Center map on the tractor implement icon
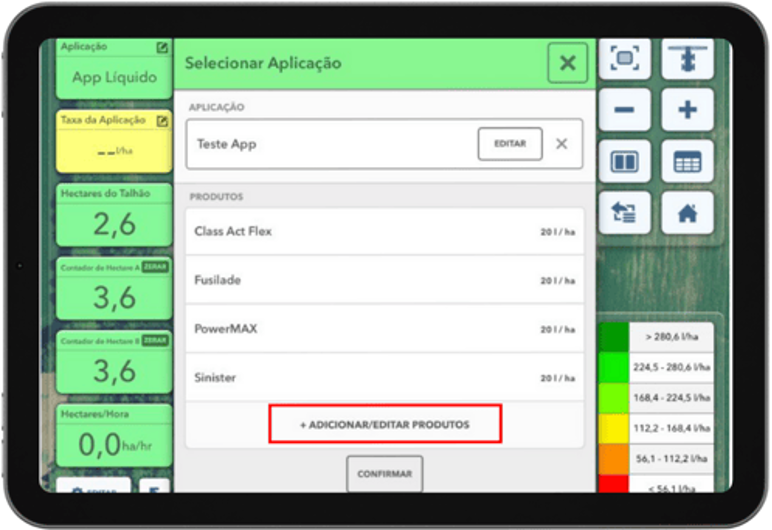This screenshot has width=772, height=530. point(687,59)
